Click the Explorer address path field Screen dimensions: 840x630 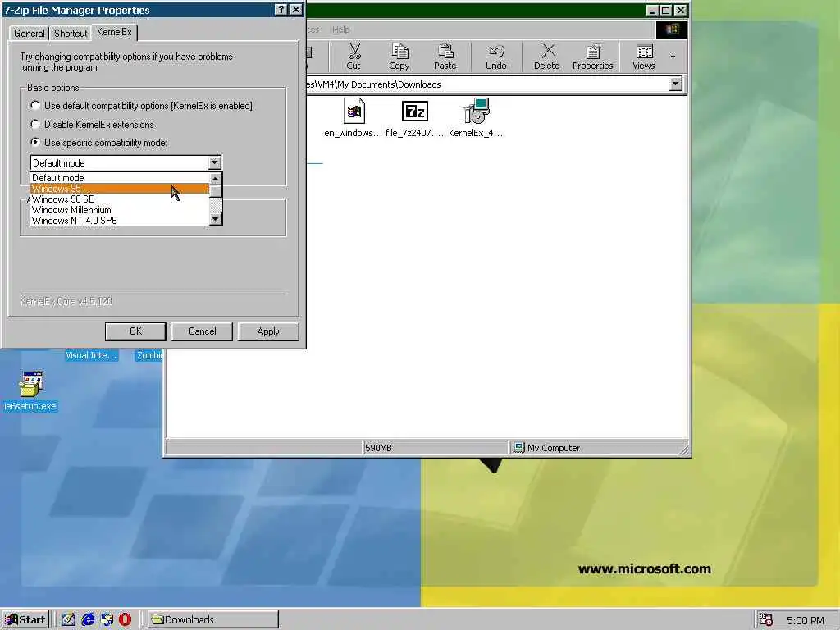(x=487, y=84)
